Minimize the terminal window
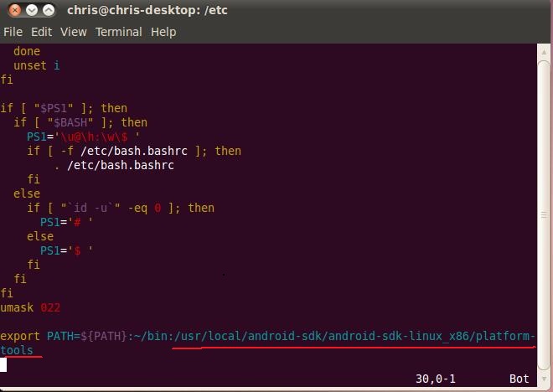The width and height of the screenshot is (553, 392). point(32,10)
